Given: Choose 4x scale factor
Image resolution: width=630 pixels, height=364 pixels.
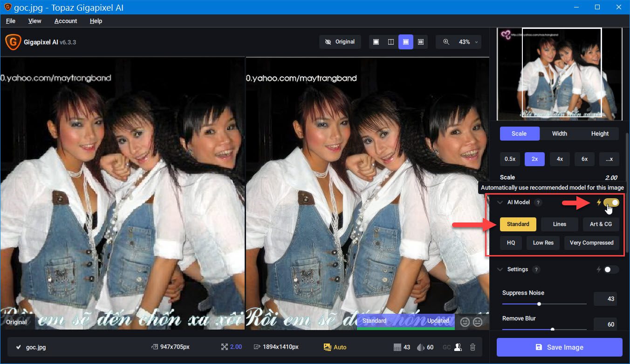Looking at the screenshot, I should (560, 159).
